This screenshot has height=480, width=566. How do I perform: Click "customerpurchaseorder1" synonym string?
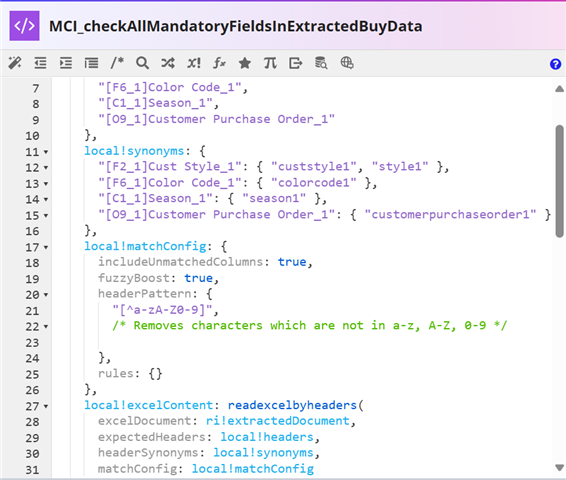pos(450,215)
